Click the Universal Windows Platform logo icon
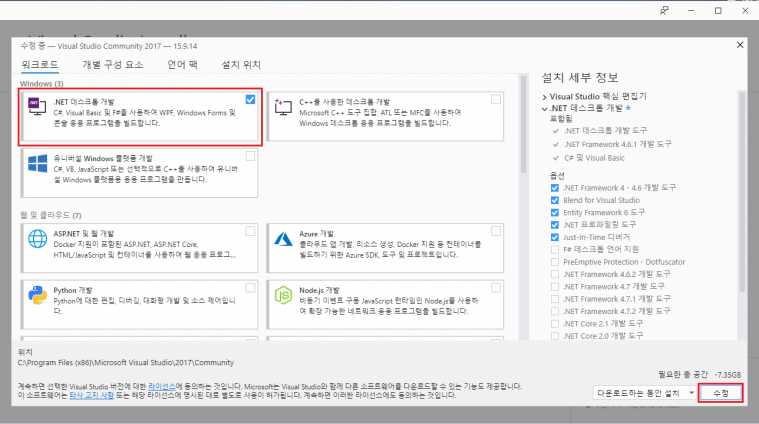This screenshot has height=424, width=759. (37, 163)
